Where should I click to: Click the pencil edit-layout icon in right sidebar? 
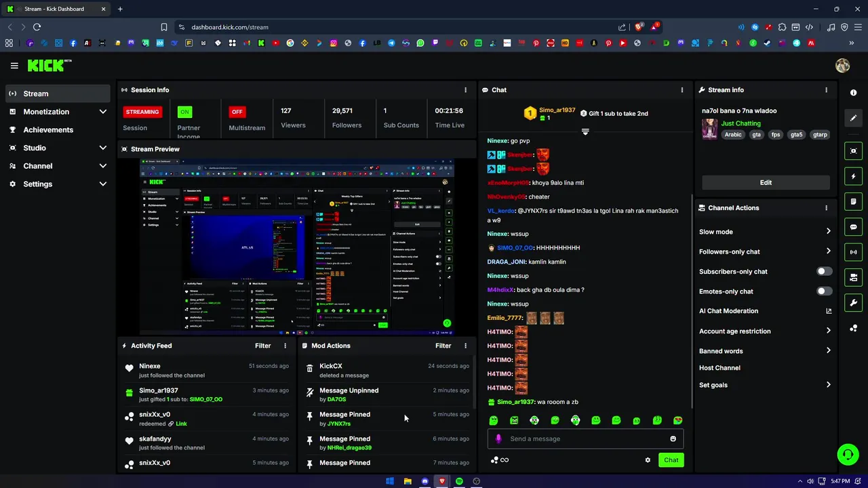pos(853,118)
